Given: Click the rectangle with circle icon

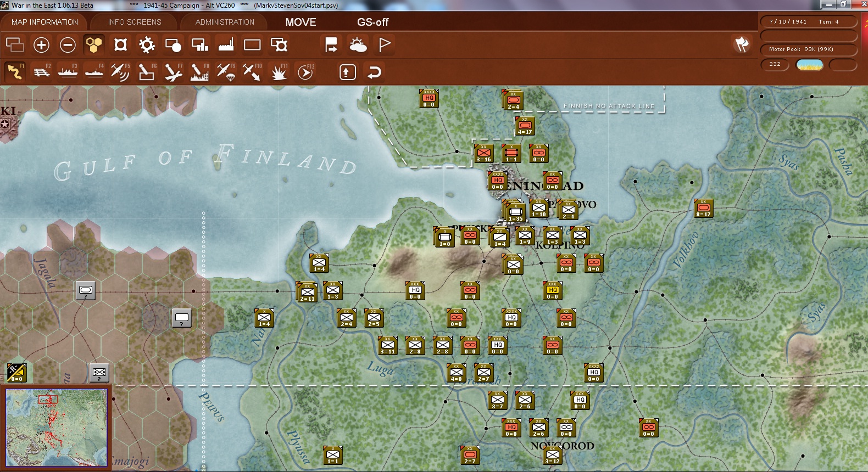Looking at the screenshot, I should (173, 45).
